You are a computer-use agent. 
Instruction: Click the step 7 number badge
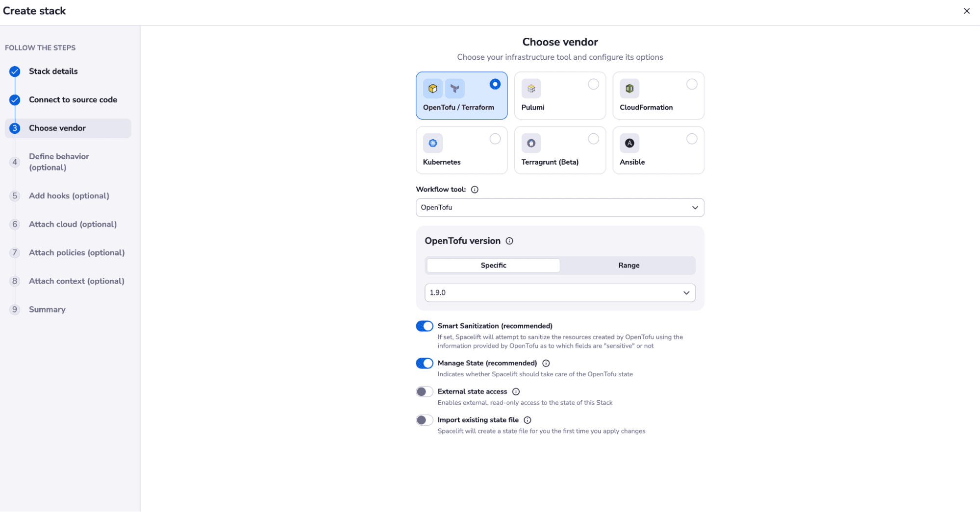click(15, 253)
